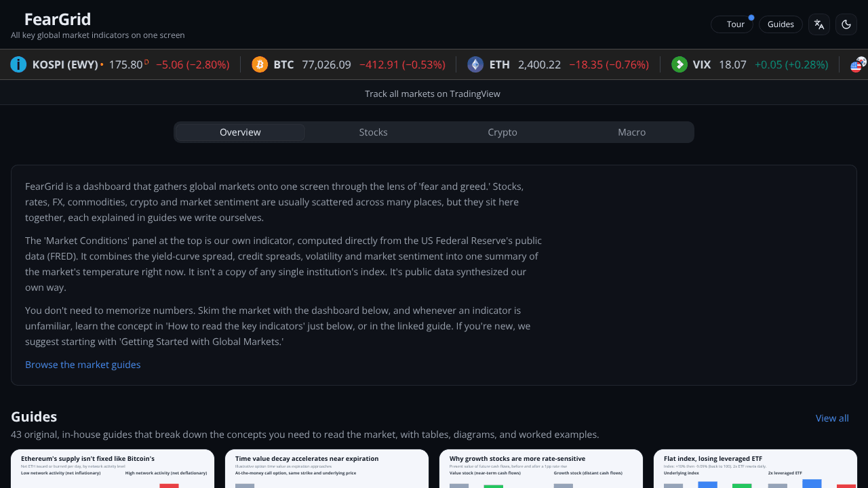Click the BTC ticker symbol label

[x=283, y=64]
